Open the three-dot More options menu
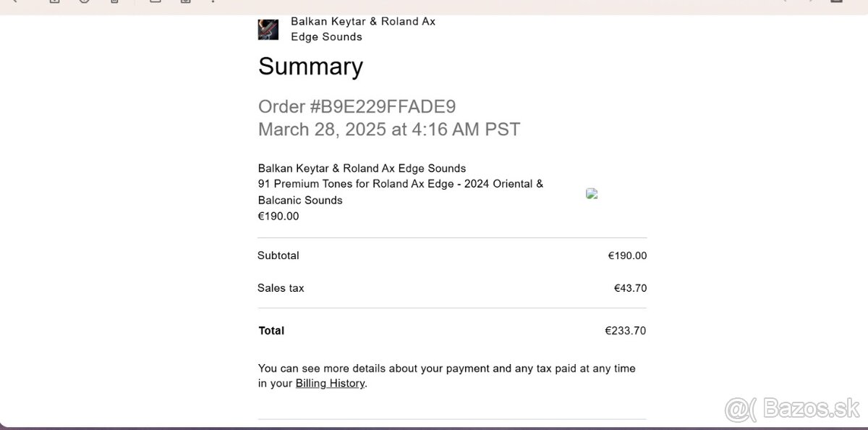This screenshot has width=868, height=430. [213, 1]
